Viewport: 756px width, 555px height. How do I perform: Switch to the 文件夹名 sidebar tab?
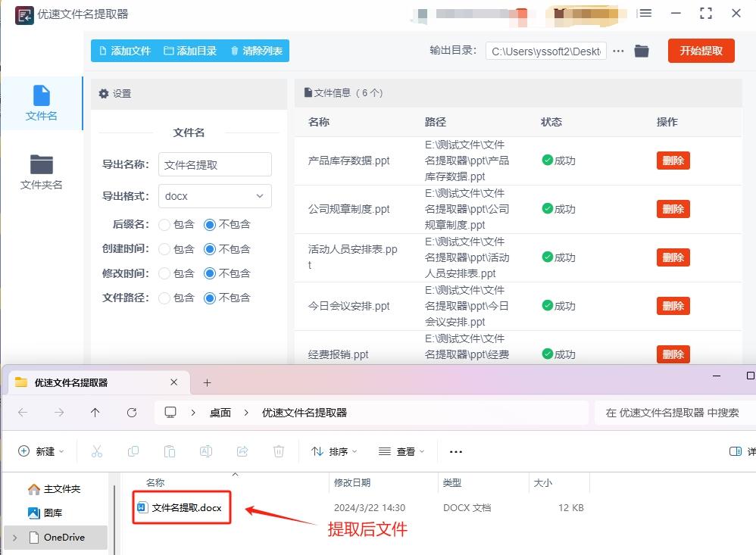click(41, 172)
